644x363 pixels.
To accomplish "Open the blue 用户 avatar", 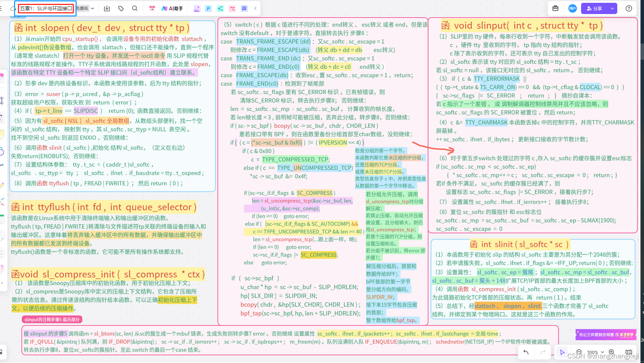I will coord(573,8).
